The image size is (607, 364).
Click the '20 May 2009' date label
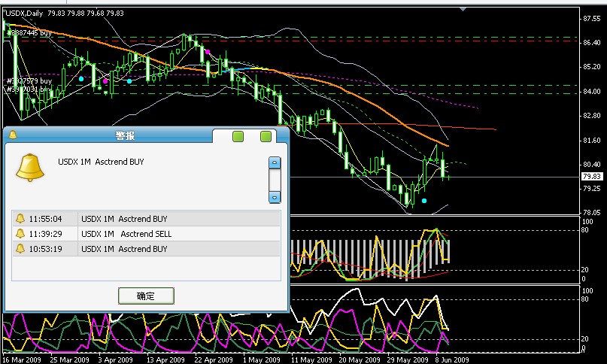(360, 359)
